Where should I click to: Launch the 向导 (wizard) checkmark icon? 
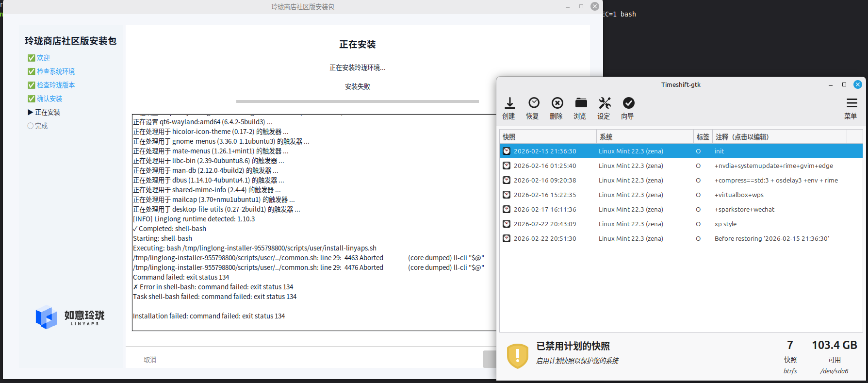(x=628, y=103)
